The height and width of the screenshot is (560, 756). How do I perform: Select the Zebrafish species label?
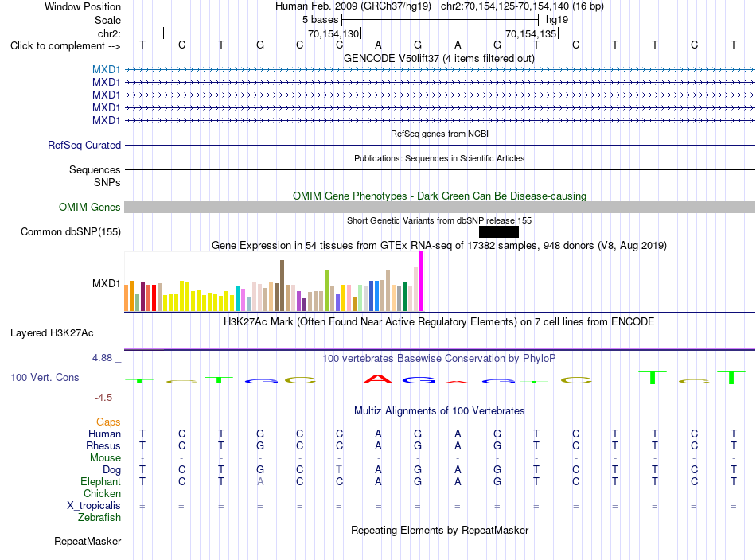pos(99,517)
